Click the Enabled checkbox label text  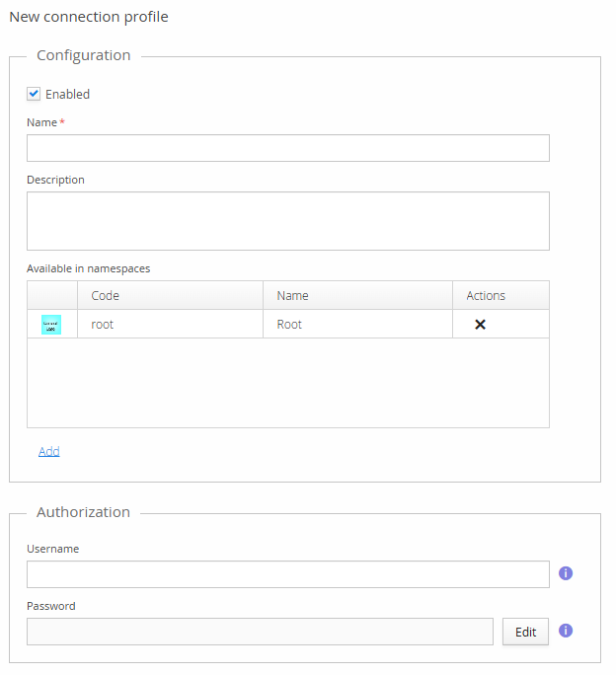point(67,95)
